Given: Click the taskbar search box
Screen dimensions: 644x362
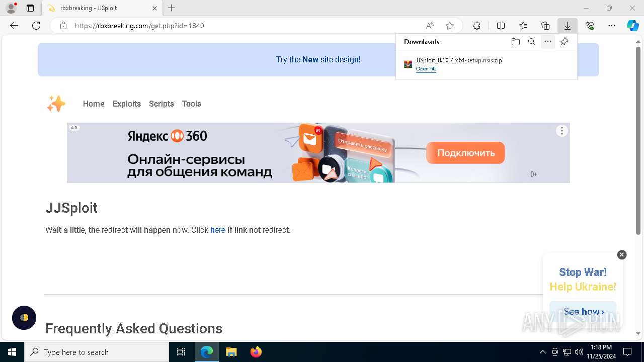Looking at the screenshot, I should [x=97, y=352].
